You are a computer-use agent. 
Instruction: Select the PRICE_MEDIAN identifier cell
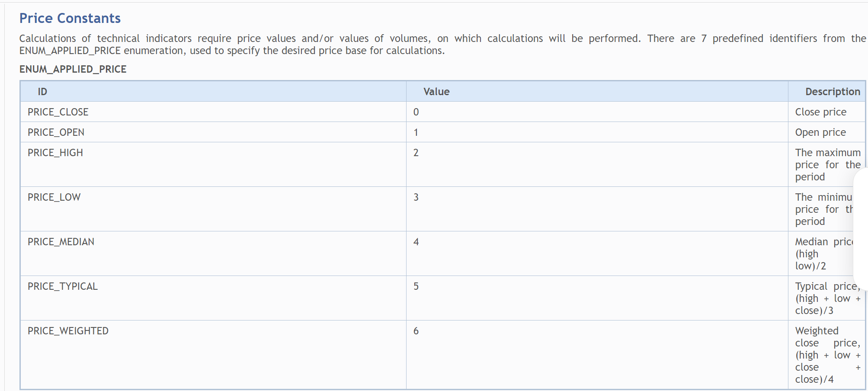pyautogui.click(x=61, y=242)
